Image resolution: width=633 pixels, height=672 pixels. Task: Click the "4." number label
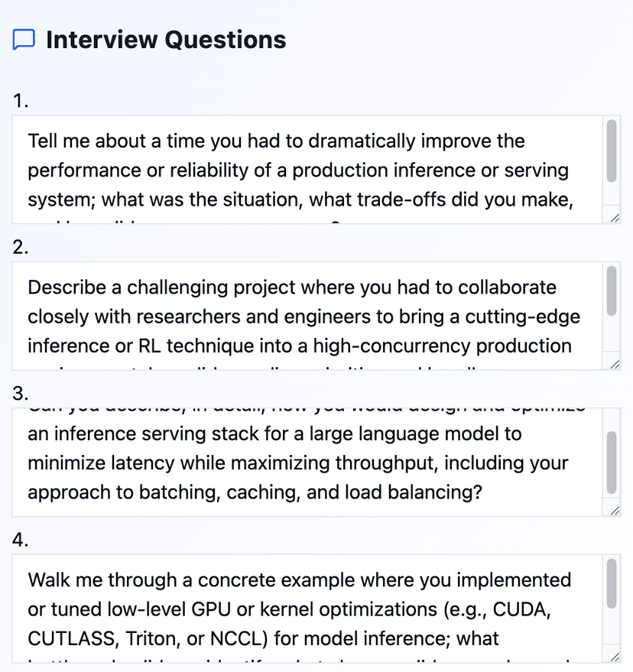[18, 538]
